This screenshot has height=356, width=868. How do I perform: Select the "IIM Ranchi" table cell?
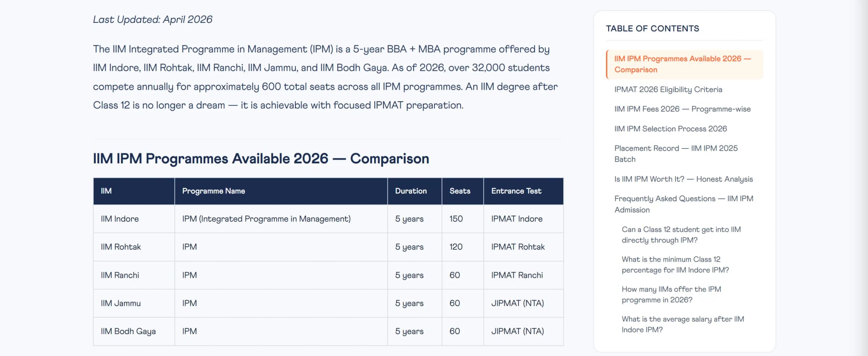tap(134, 275)
